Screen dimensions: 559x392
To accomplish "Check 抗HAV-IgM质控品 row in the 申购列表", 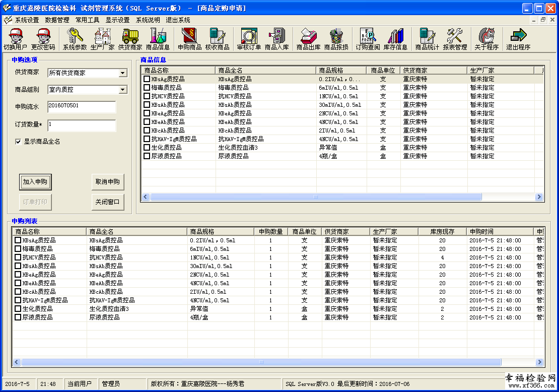I will [18, 300].
